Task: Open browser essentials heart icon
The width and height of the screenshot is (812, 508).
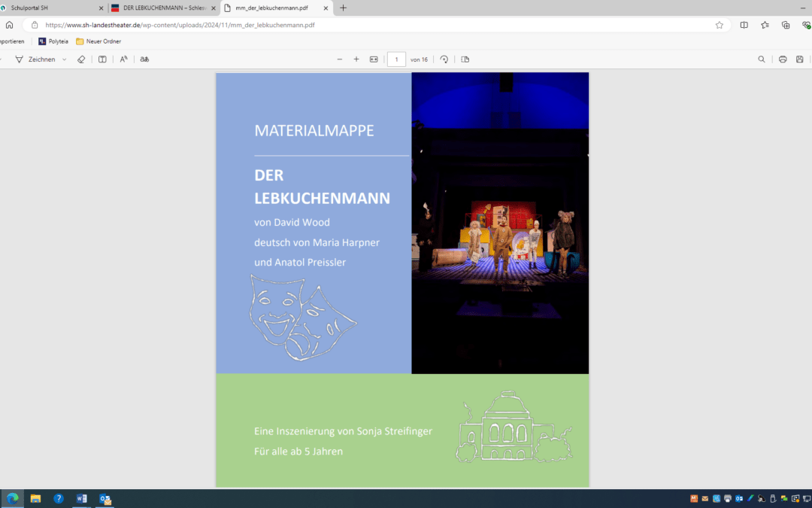Action: (806, 25)
